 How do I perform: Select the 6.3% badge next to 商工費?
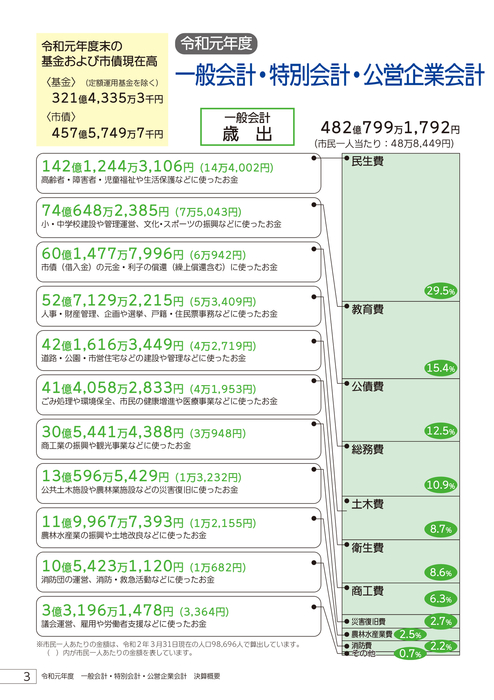point(440,599)
